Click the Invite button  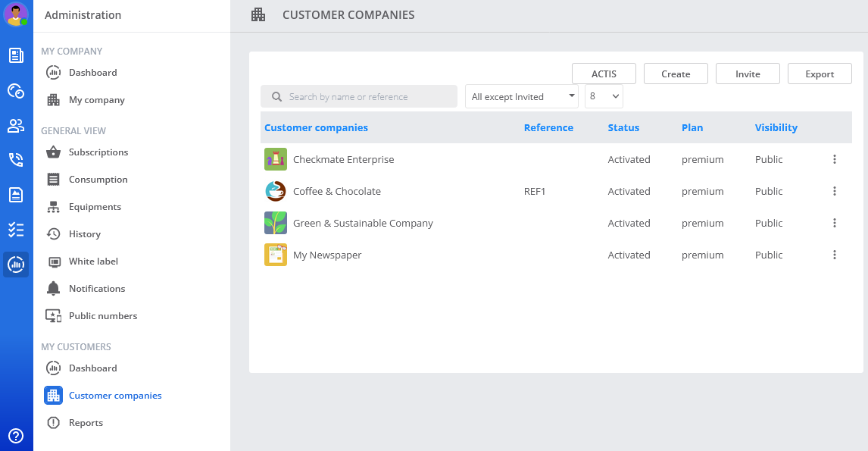pos(748,74)
